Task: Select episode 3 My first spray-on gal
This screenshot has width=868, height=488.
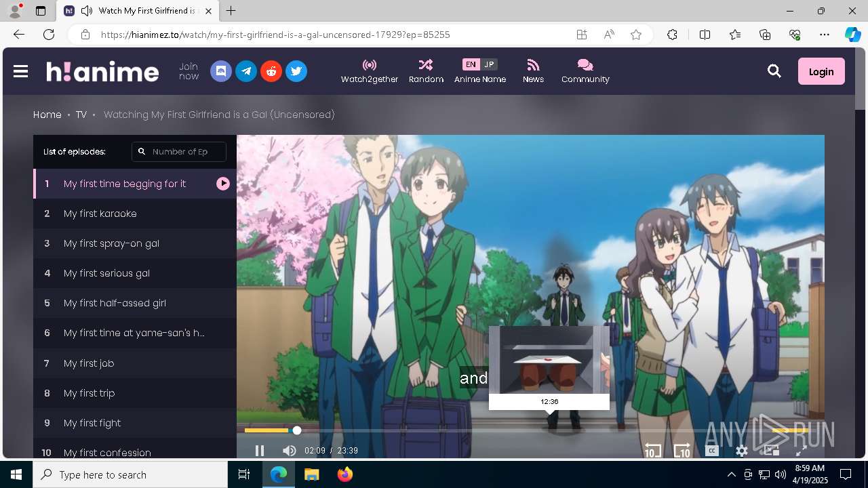Action: 135,243
